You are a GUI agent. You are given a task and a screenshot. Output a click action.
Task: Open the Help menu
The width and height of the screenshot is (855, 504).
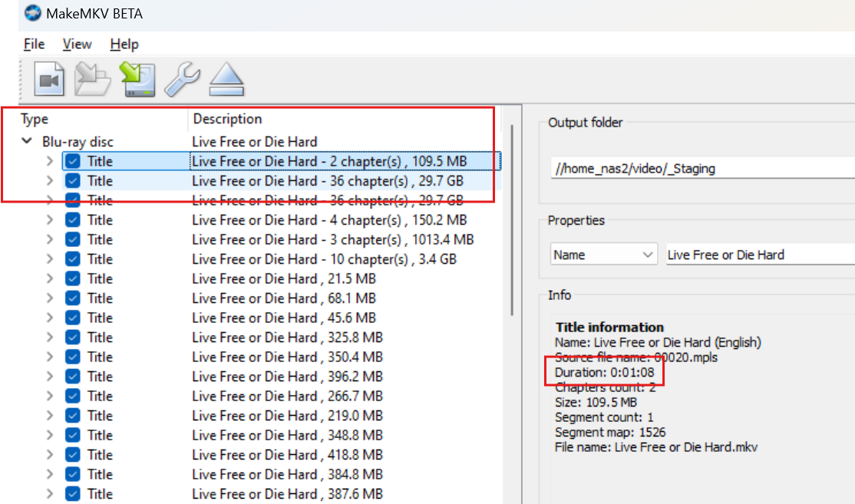[124, 44]
